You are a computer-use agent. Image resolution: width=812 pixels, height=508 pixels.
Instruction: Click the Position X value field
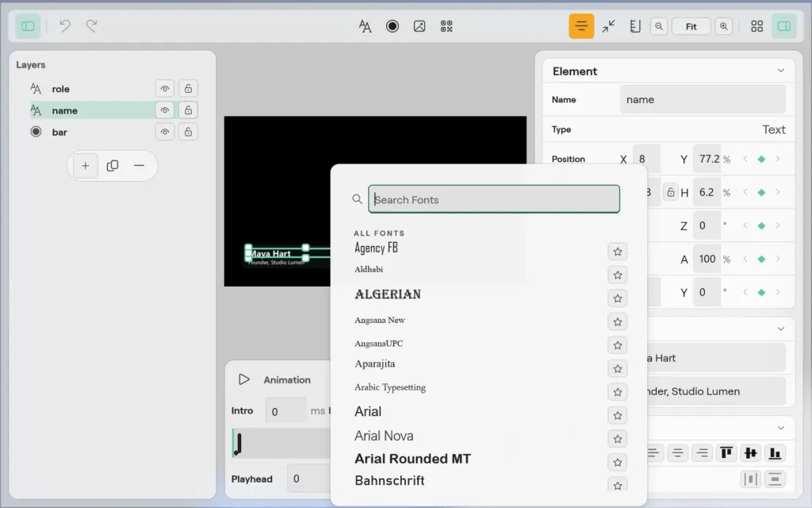[x=646, y=159]
